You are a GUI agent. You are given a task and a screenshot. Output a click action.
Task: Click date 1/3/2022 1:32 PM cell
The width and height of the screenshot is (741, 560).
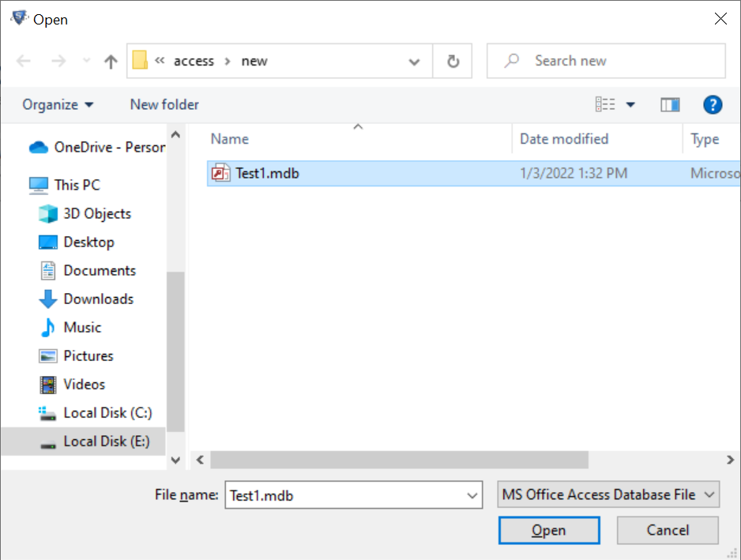tap(574, 174)
